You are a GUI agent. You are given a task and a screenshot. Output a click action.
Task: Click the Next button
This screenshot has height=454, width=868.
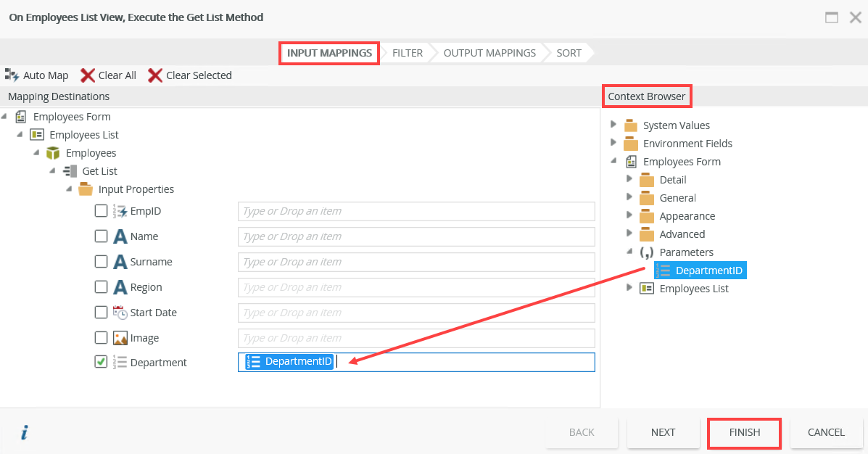[x=663, y=432]
